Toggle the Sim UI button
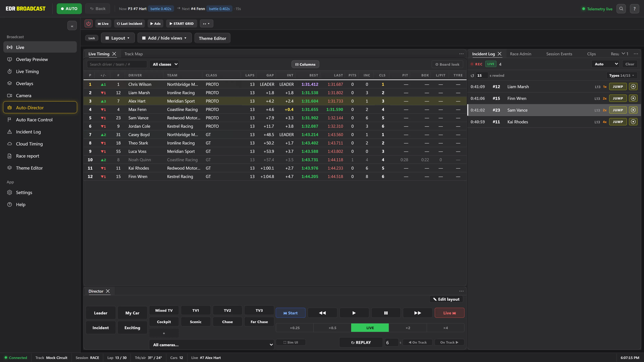 tap(290, 343)
